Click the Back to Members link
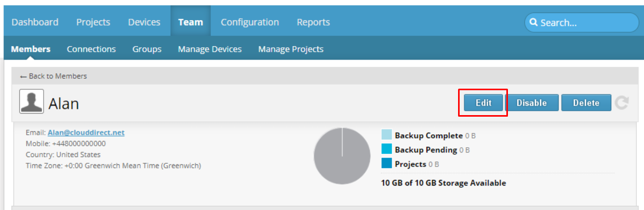Image resolution: width=644 pixels, height=210 pixels. click(x=53, y=76)
